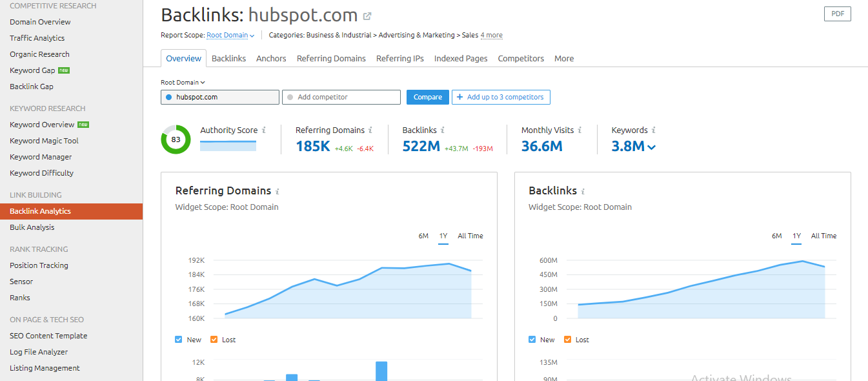This screenshot has height=381, width=868.
Task: Click the 522M backlinks value
Action: pos(421,147)
